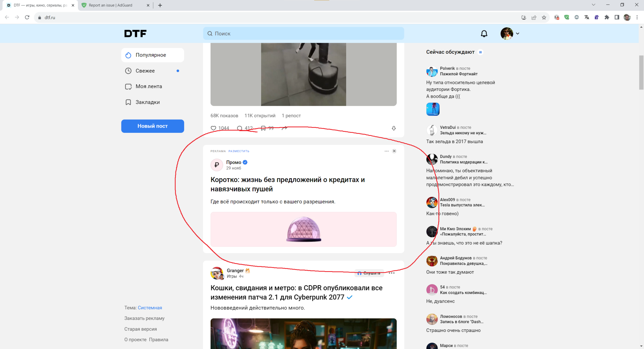
Task: Open the AdGuard extension icon
Action: 567,17
